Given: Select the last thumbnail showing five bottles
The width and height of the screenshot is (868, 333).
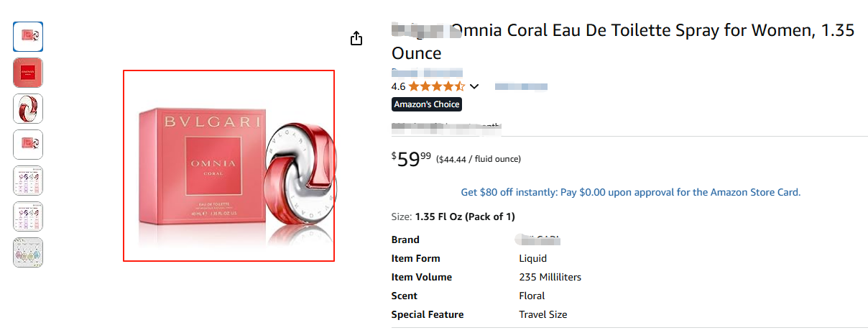Looking at the screenshot, I should (28, 252).
